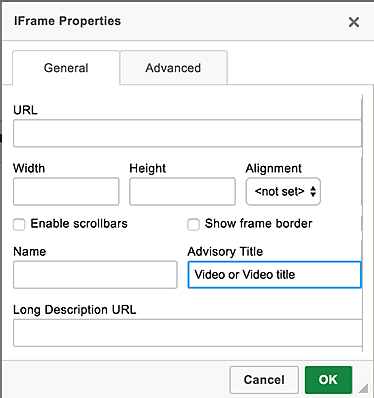Cancel the dialog
The height and width of the screenshot is (398, 374).
click(264, 380)
